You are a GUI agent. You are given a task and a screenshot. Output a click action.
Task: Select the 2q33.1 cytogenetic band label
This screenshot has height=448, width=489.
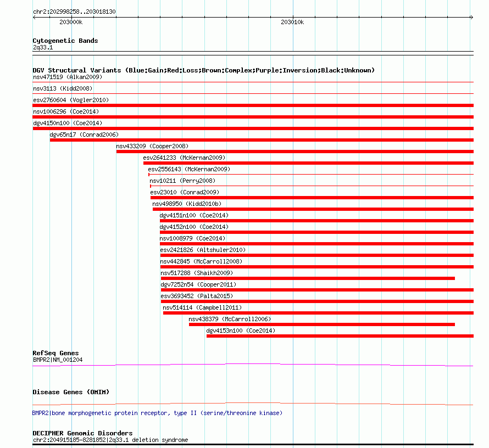click(x=43, y=47)
